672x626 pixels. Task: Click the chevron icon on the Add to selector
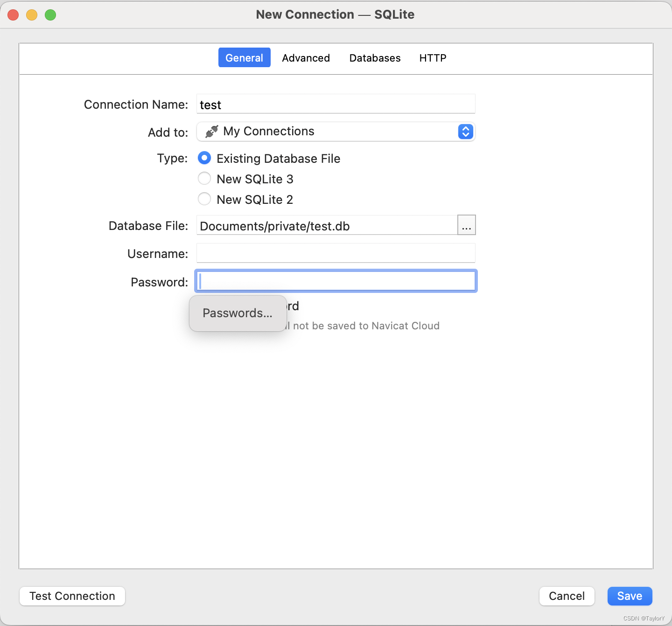[465, 132]
